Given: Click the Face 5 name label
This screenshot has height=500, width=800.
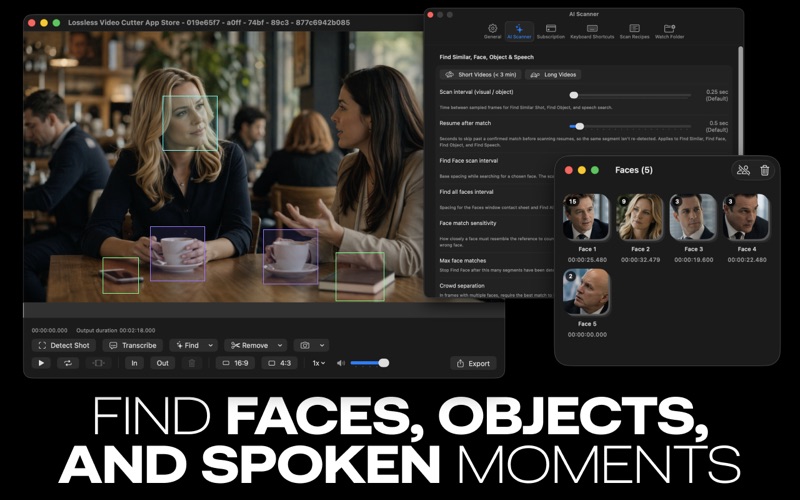Looking at the screenshot, I should coord(587,324).
